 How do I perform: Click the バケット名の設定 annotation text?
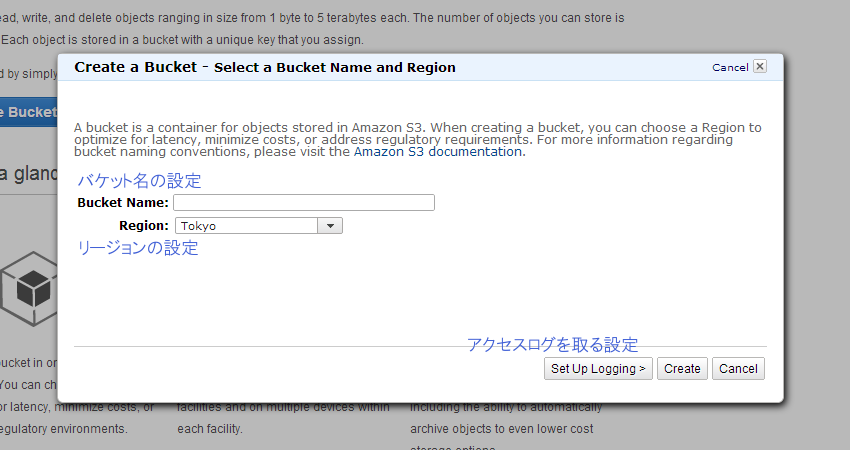point(139,181)
